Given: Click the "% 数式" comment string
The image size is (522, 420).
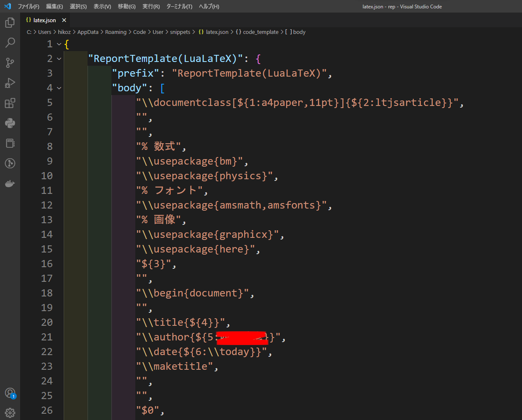Looking at the screenshot, I should tap(158, 147).
